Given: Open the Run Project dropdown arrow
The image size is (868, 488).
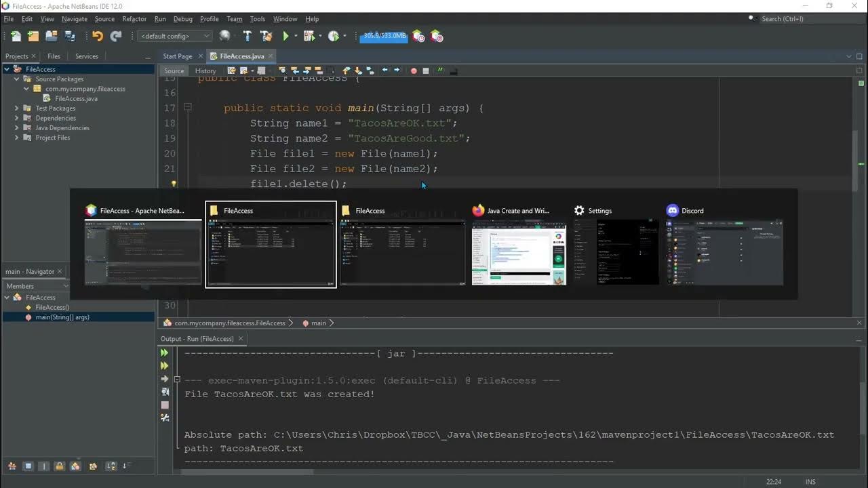Looking at the screenshot, I should pos(296,36).
